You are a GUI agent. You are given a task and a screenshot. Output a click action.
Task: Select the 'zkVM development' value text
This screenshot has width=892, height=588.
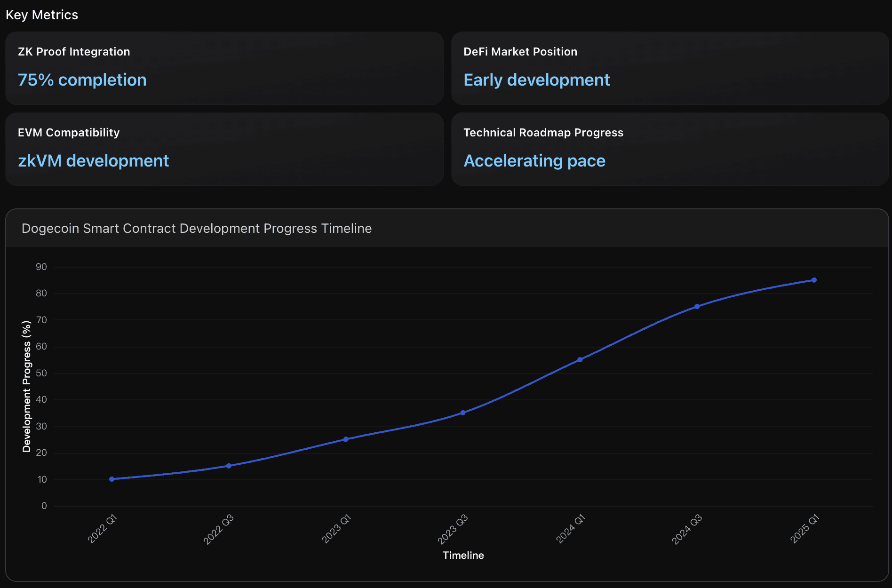click(x=93, y=161)
